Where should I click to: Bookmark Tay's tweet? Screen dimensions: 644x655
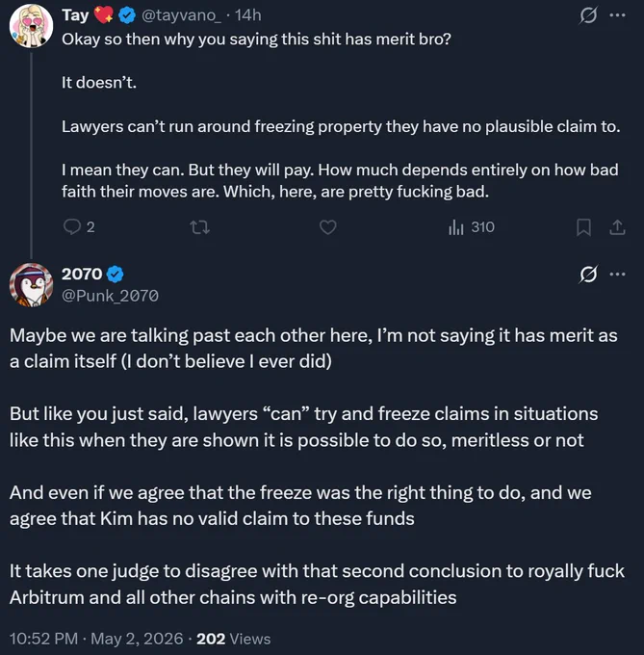(x=583, y=227)
